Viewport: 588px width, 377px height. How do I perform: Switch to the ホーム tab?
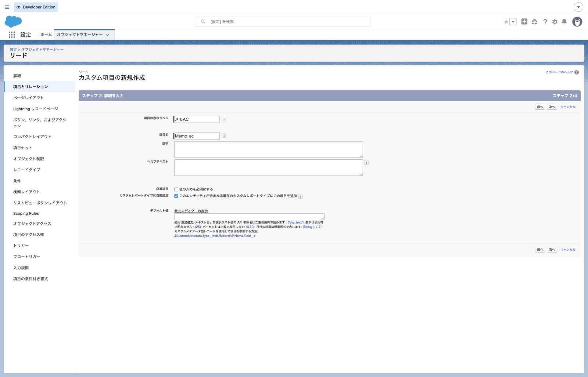point(46,35)
